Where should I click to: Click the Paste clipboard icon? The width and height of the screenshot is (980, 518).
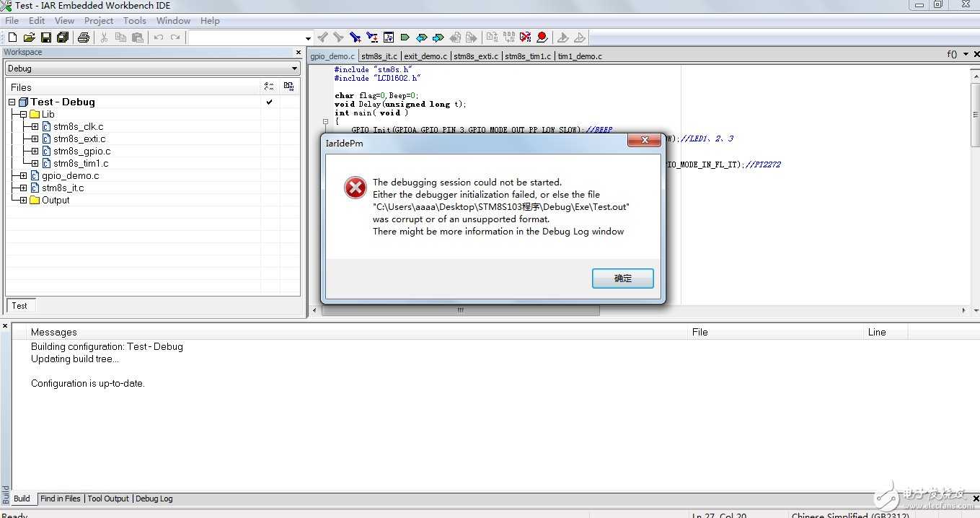(x=137, y=38)
